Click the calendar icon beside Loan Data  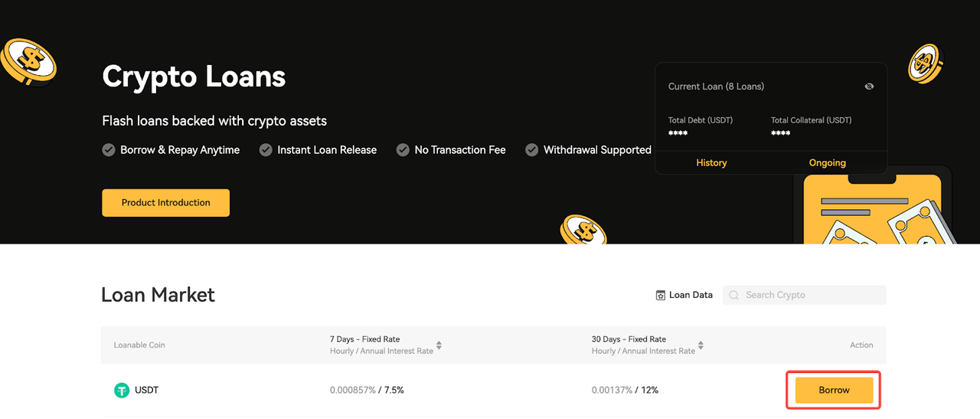(661, 295)
